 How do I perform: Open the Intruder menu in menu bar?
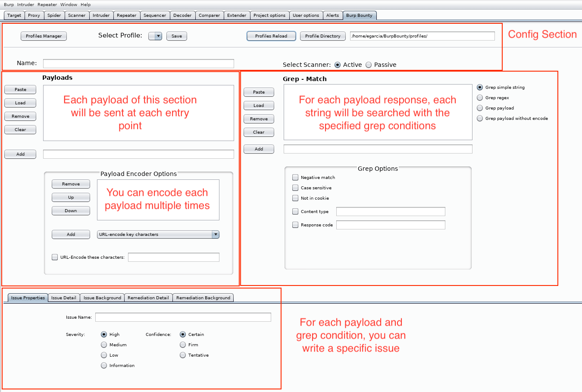click(25, 4)
